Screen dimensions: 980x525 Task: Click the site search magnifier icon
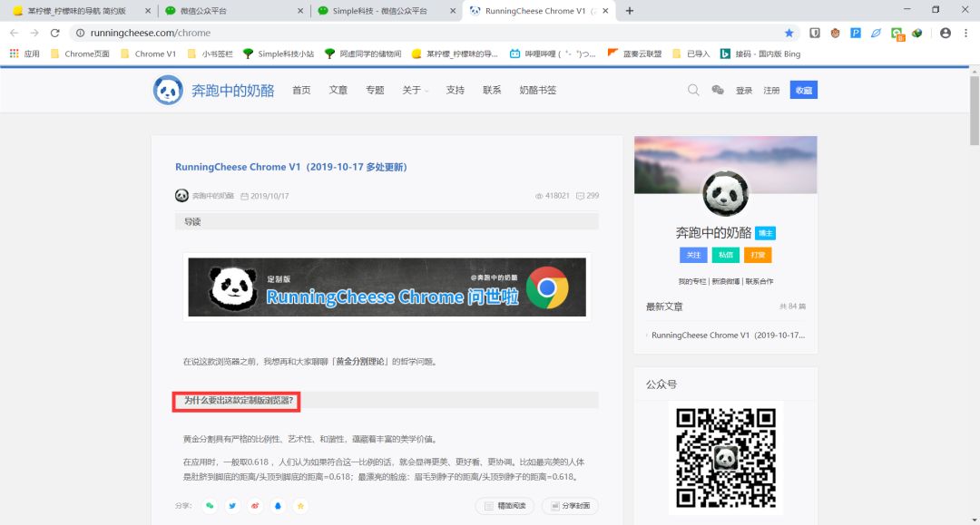693,90
